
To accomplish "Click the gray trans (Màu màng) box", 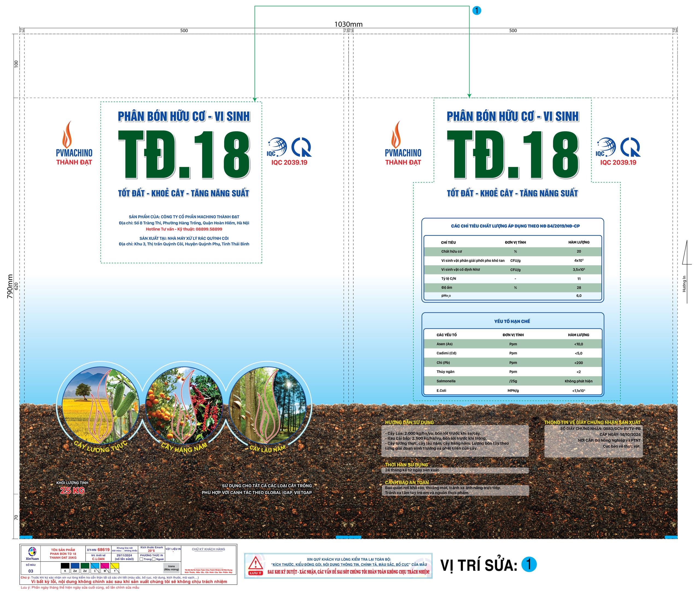I will coord(171,568).
